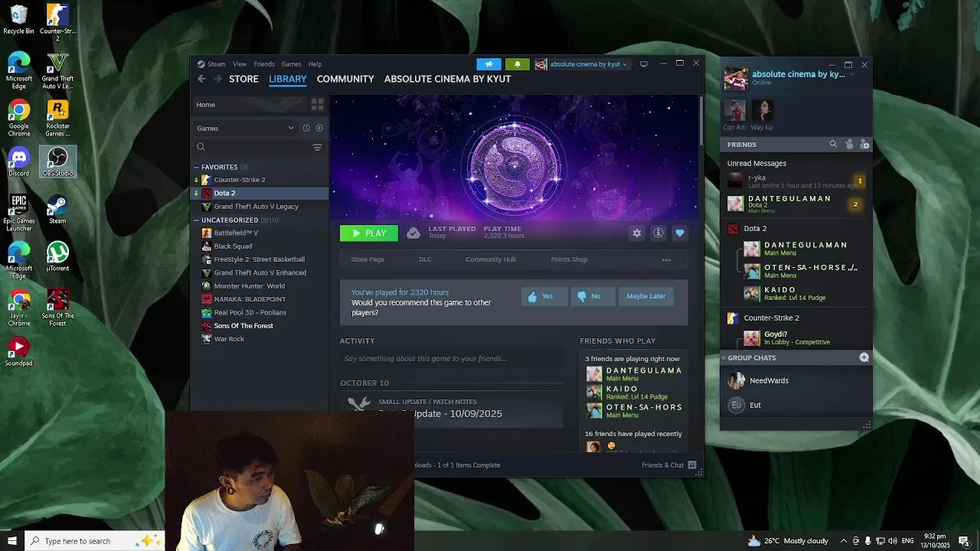Image resolution: width=980 pixels, height=551 pixels.
Task: Open status dropdown beside absolute cinema name
Action: 851,74
